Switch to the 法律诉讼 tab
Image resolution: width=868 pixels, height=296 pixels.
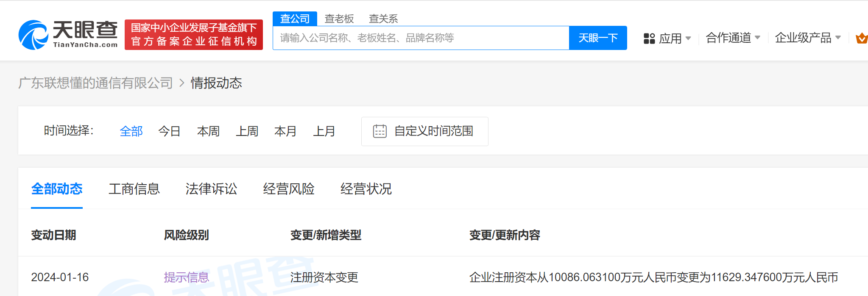(211, 189)
